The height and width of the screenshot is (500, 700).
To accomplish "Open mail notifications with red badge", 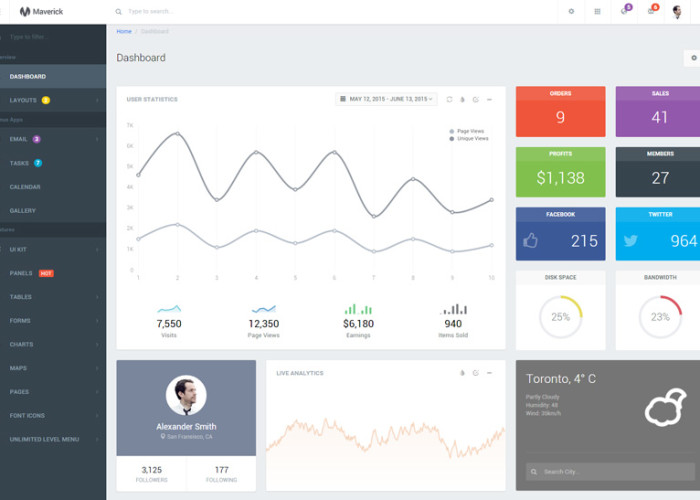I will tap(652, 10).
